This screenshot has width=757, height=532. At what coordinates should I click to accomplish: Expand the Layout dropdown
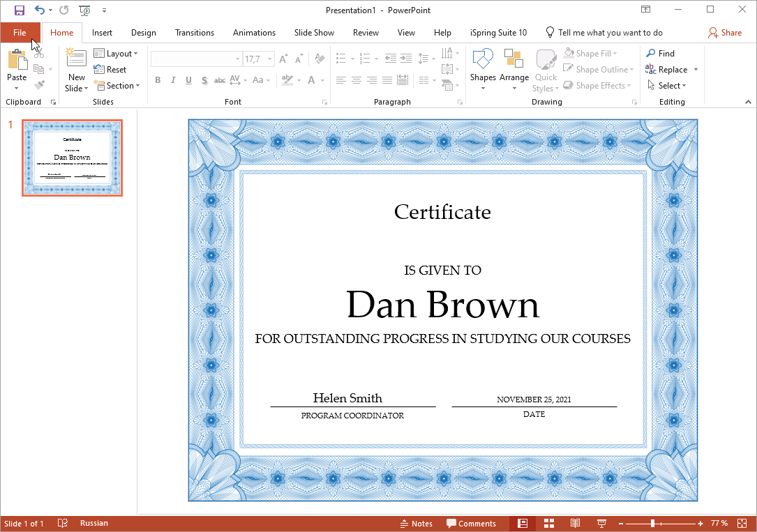(x=116, y=54)
